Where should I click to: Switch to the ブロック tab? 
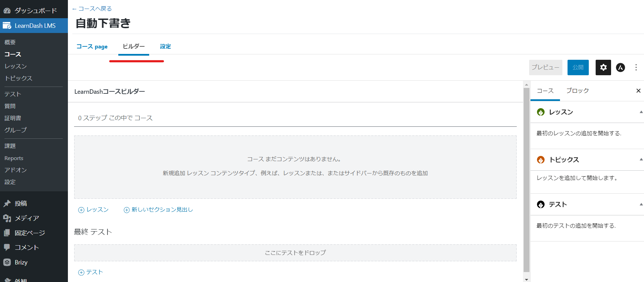pos(577,91)
